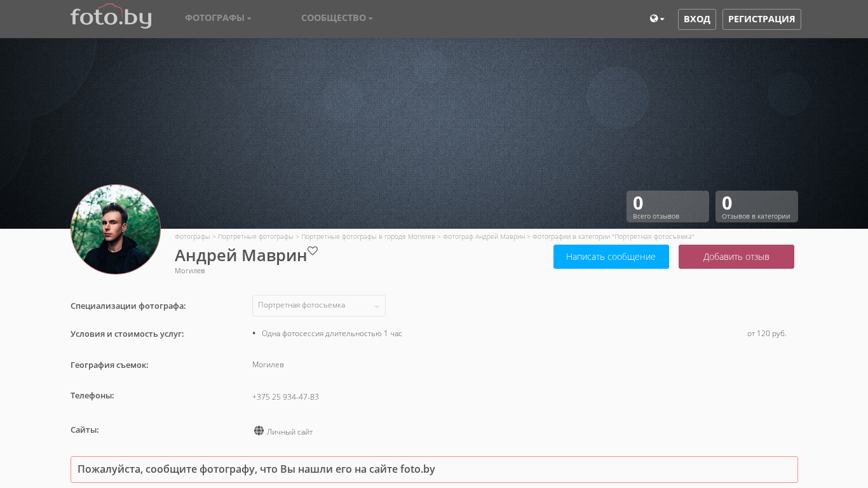This screenshot has height=488, width=868.
Task: Click the globe icon beside Личный сайт
Action: point(259,431)
